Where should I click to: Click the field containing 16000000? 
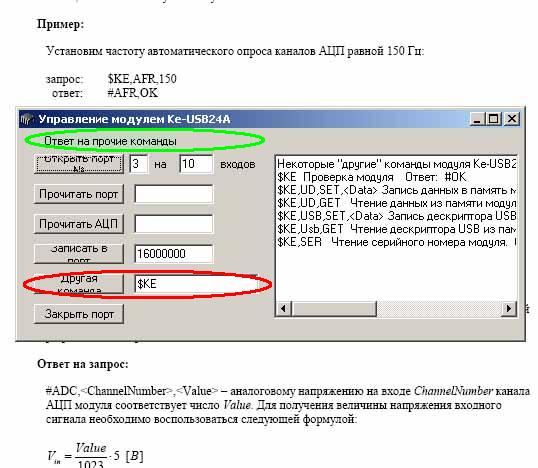click(174, 254)
